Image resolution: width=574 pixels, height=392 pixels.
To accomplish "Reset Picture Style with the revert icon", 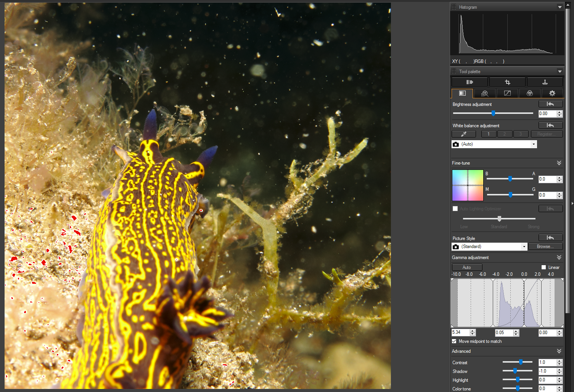I will click(x=550, y=238).
